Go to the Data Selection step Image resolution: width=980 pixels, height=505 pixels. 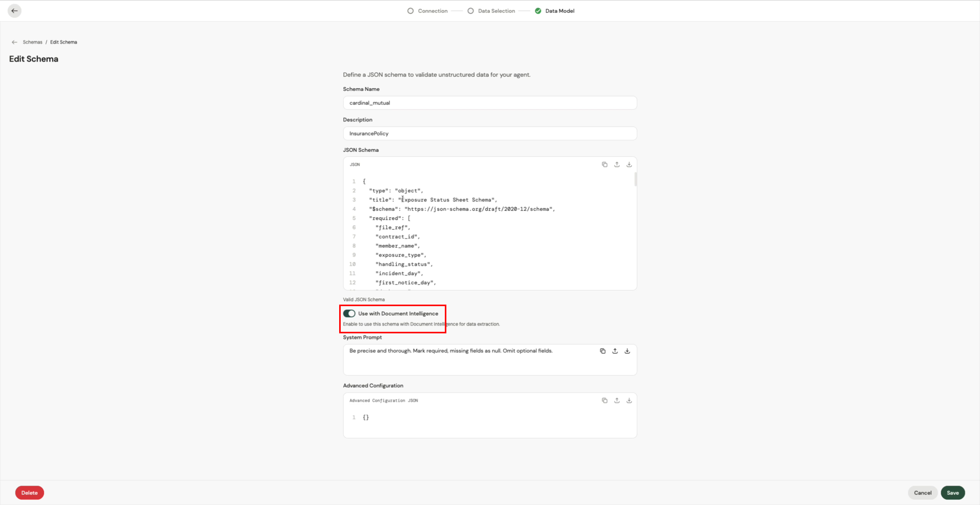click(491, 11)
